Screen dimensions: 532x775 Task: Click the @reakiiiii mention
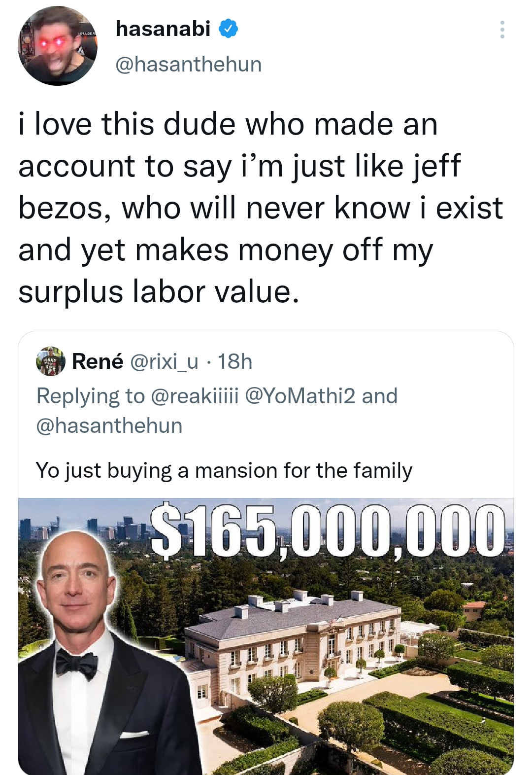195,396
